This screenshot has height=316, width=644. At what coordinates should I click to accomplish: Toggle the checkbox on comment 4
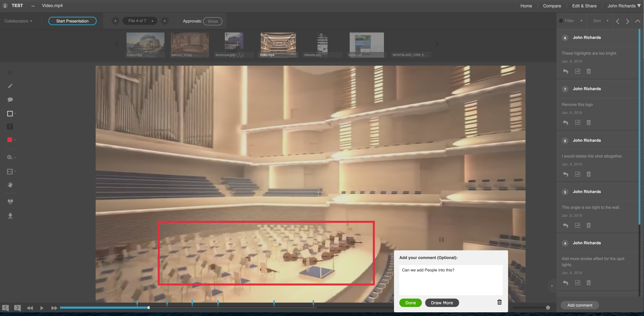click(x=577, y=282)
